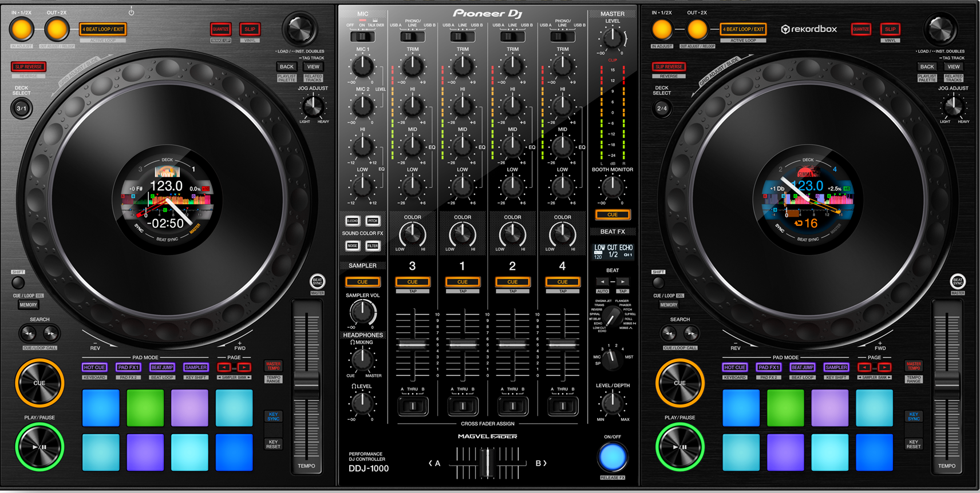Tap the right deck round CUE button
This screenshot has height=493, width=980.
(679, 383)
